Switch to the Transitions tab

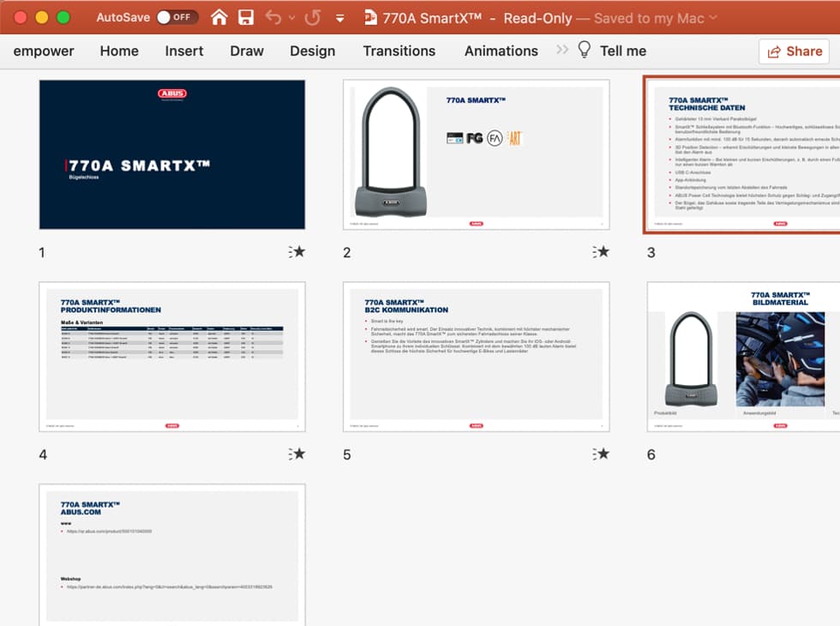coord(399,51)
